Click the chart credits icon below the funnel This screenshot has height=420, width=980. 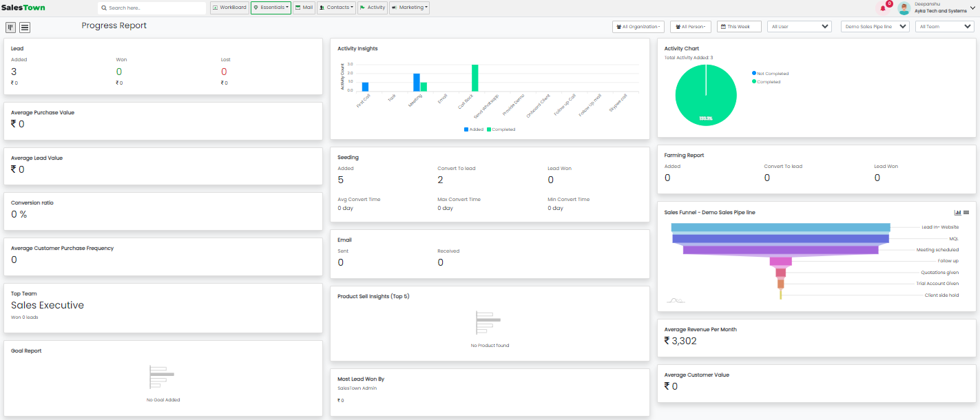pyautogui.click(x=676, y=300)
